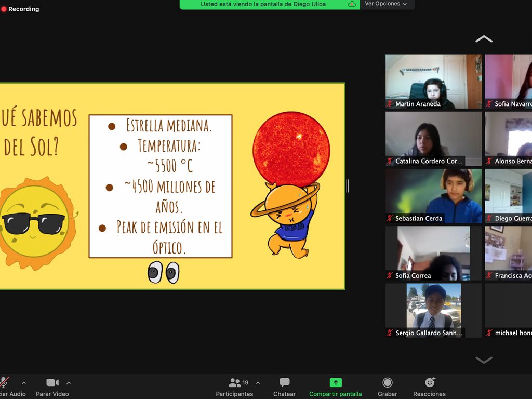The image size is (532, 399).
Task: Open the Participantes panel icon
Action: tap(235, 383)
